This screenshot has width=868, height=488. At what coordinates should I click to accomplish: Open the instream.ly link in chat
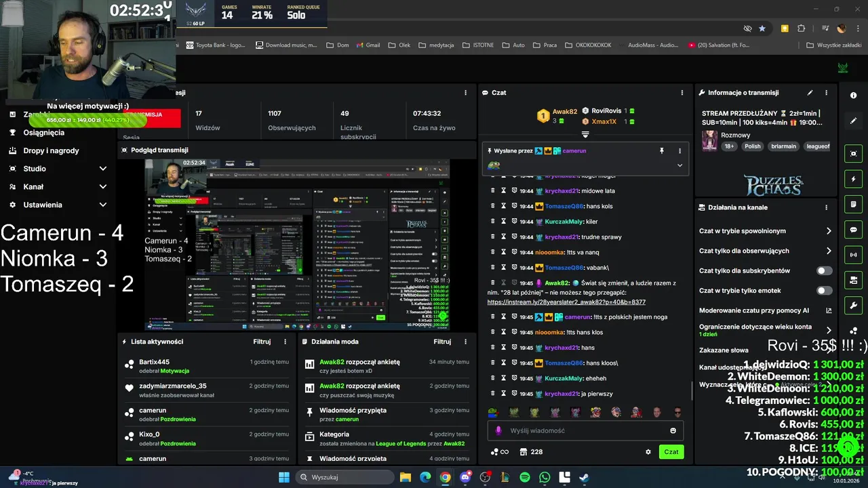(x=566, y=302)
